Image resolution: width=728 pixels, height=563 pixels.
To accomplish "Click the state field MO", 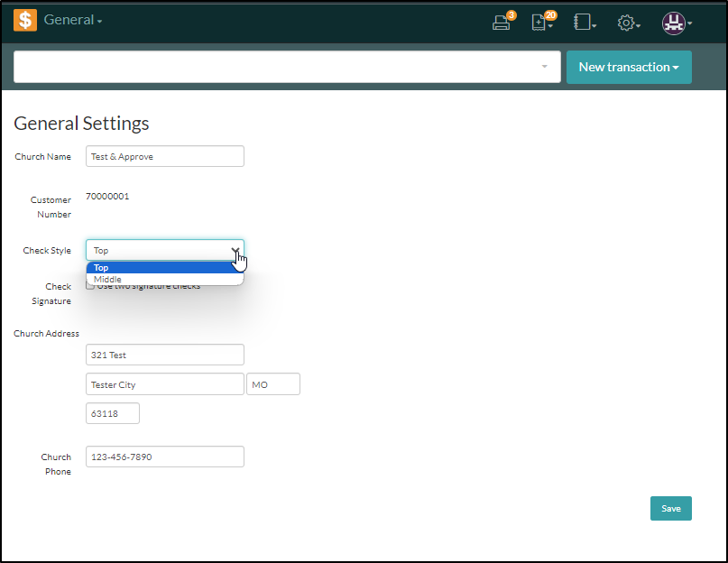I will (x=273, y=384).
